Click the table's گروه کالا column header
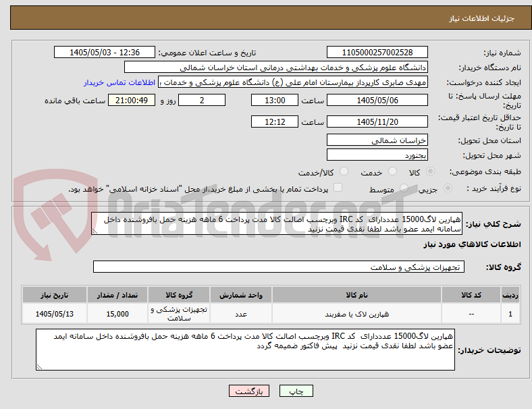The width and height of the screenshot is (532, 409). [179, 295]
